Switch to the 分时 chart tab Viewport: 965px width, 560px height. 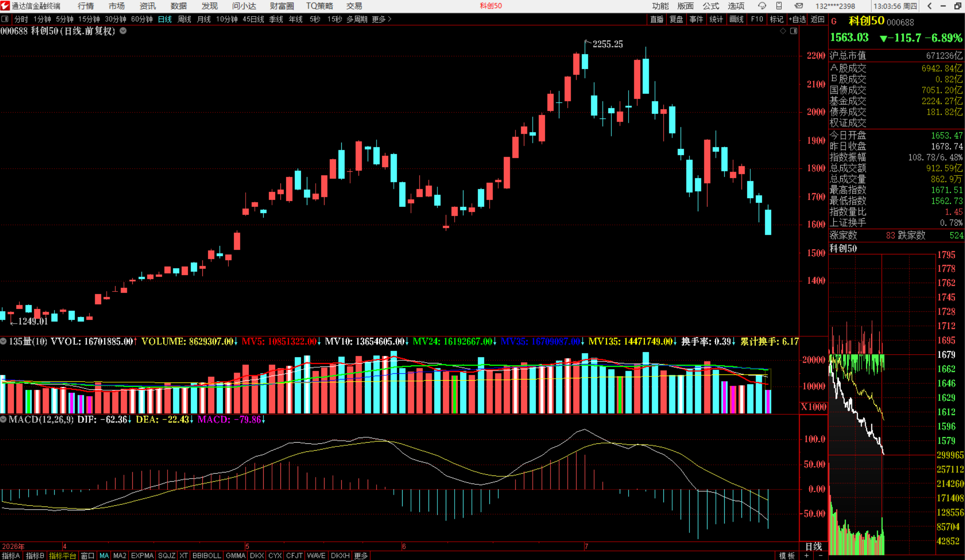coord(21,19)
